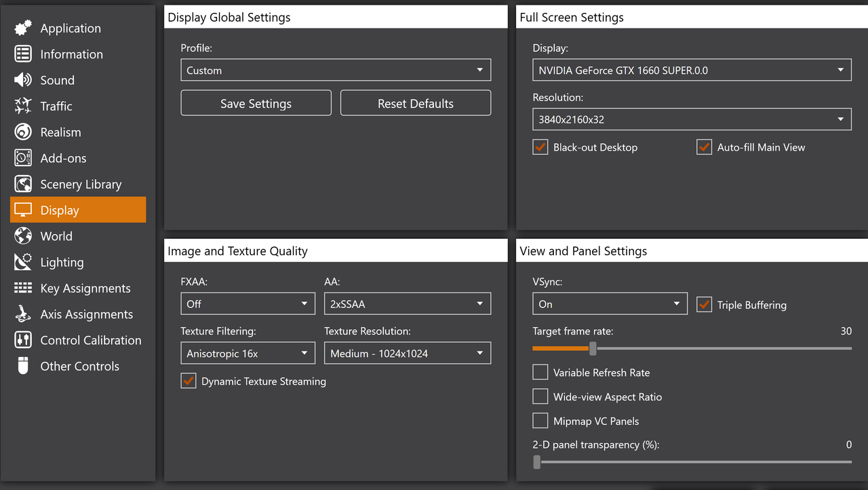
Task: Open the Profile dropdown showing Custom
Action: [336, 70]
